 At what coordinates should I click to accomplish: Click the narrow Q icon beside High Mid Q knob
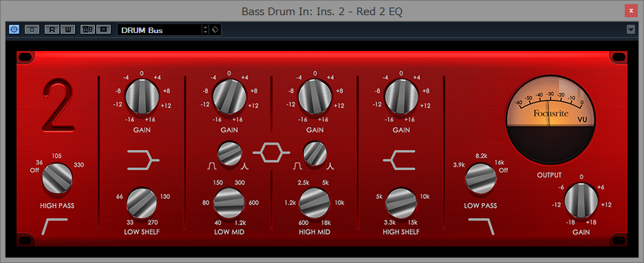point(332,166)
